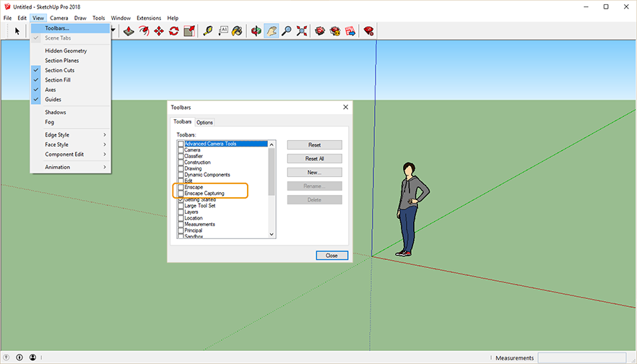Pick the Tape Measure tool
637x364 pixels.
click(x=208, y=31)
